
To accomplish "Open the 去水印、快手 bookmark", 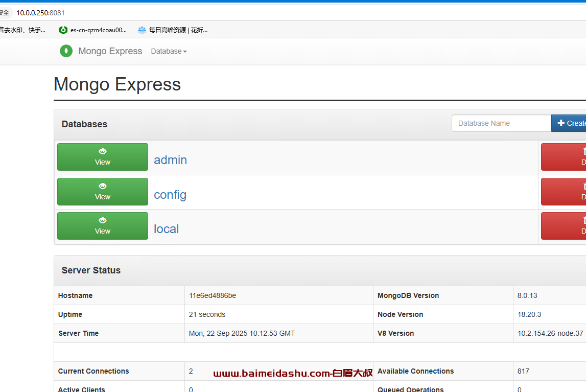I will tap(22, 30).
